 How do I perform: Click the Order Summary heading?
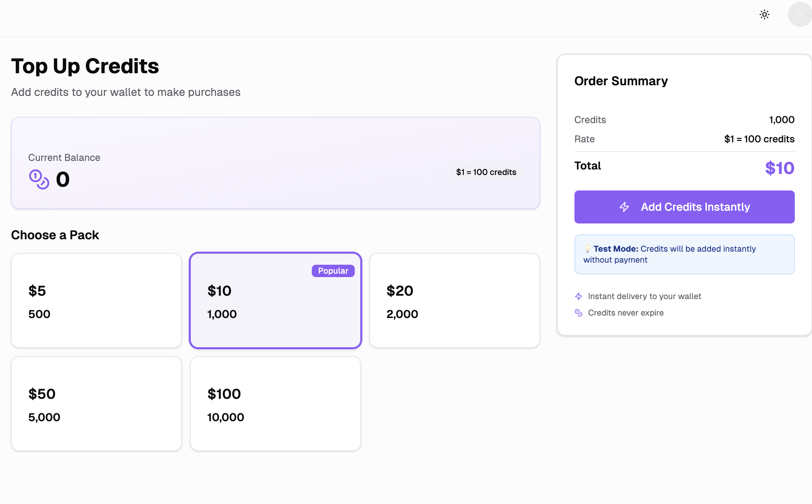point(621,81)
